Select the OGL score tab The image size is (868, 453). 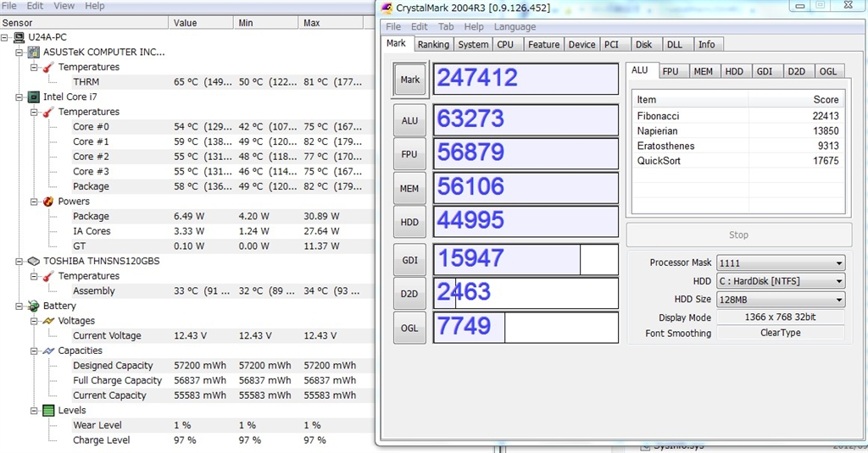tap(827, 72)
